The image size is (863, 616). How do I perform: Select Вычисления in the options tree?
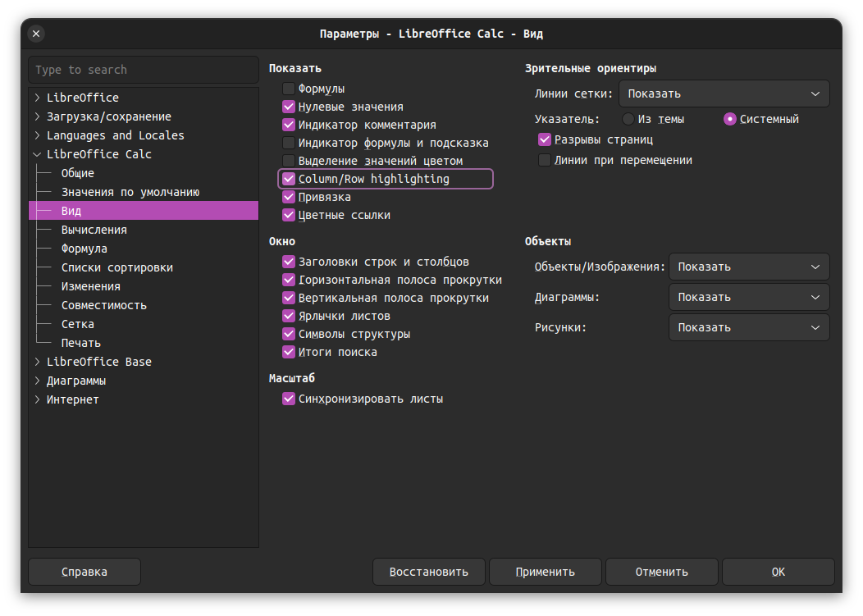click(94, 230)
